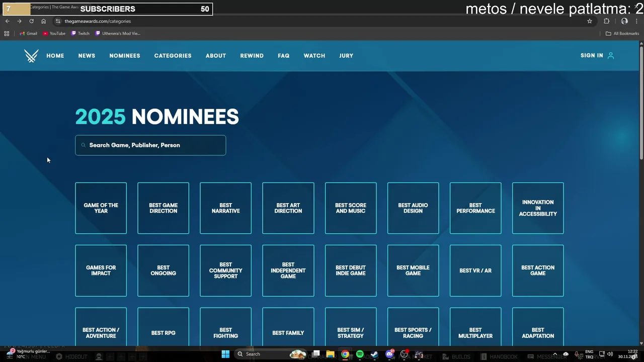This screenshot has width=644, height=362.
Task: Click the browser forward arrow
Action: tap(19, 21)
